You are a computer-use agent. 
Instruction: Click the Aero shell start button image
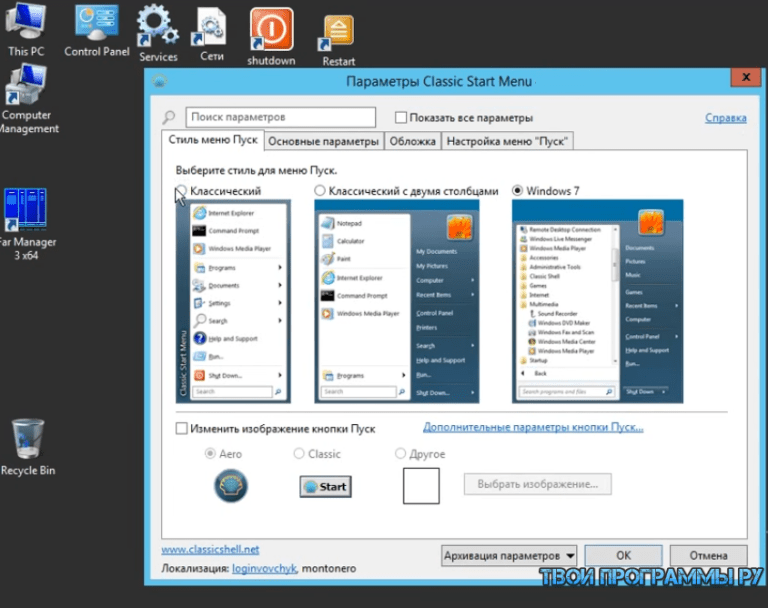coord(231,486)
